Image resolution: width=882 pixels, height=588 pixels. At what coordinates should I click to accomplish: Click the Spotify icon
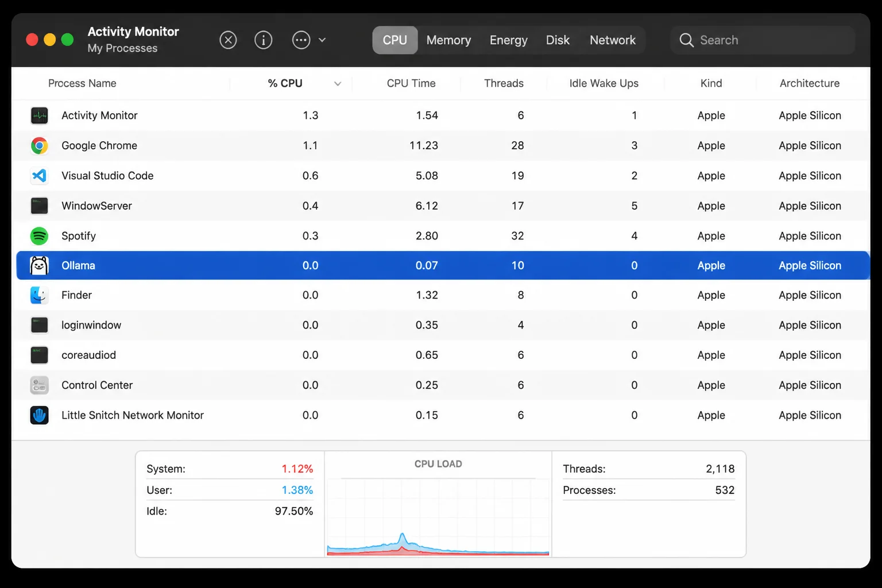[39, 236]
